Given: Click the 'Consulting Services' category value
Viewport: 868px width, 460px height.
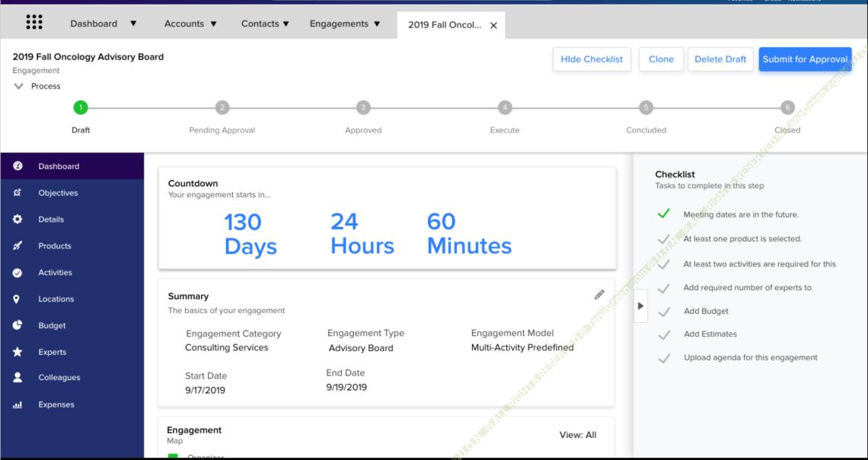Looking at the screenshot, I should 226,347.
